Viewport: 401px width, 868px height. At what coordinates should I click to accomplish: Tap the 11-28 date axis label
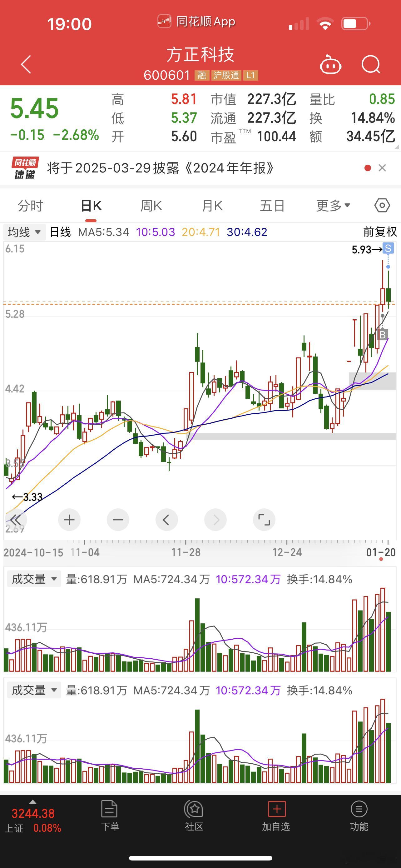[186, 552]
